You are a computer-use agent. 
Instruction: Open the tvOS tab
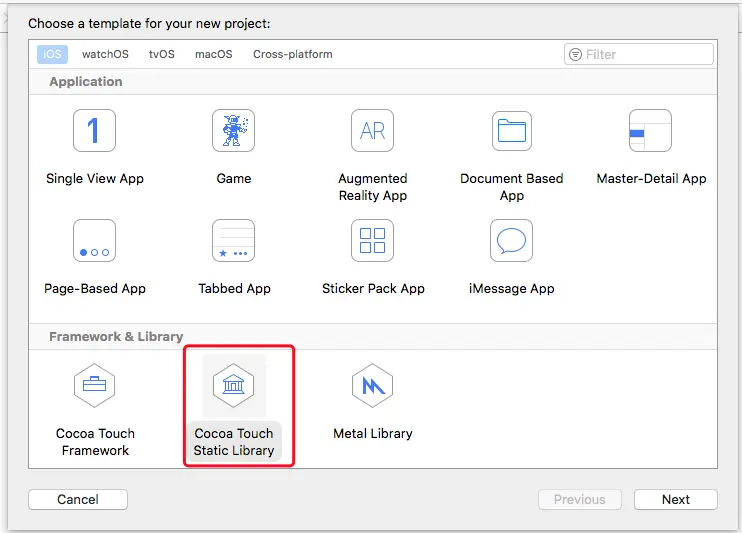162,54
